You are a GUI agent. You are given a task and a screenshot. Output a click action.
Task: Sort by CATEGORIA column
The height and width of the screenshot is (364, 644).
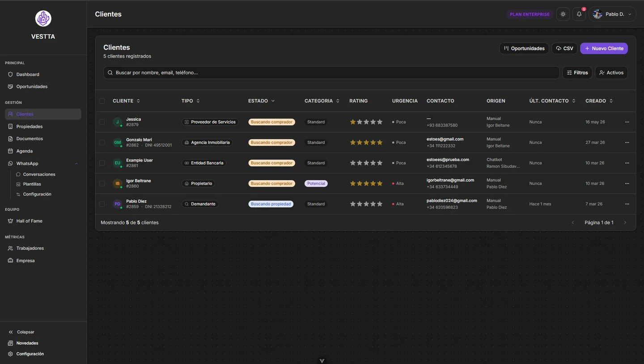click(322, 101)
